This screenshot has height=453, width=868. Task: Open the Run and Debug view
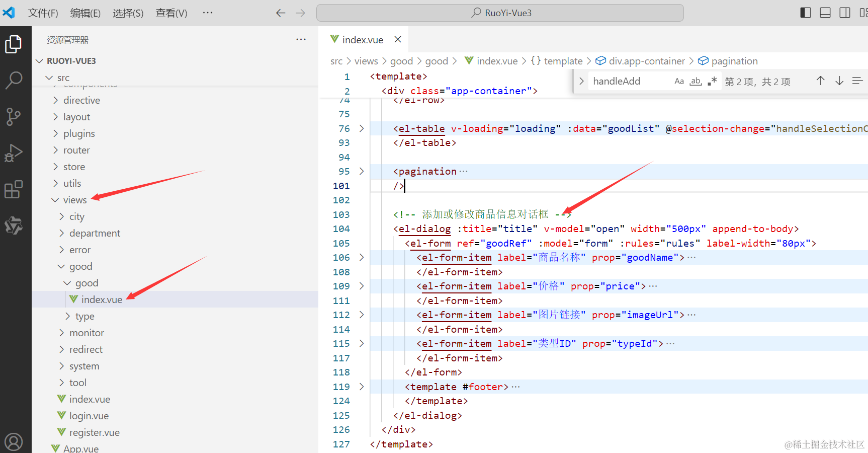coord(14,153)
